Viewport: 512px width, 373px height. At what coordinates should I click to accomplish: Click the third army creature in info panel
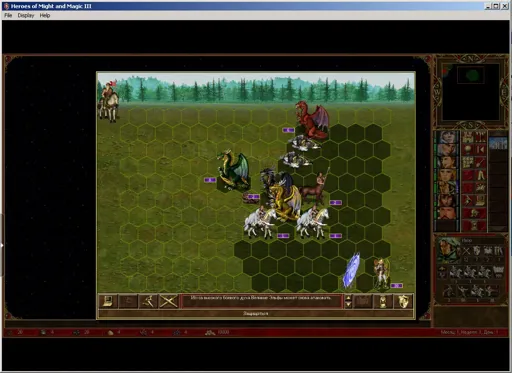coord(484,272)
